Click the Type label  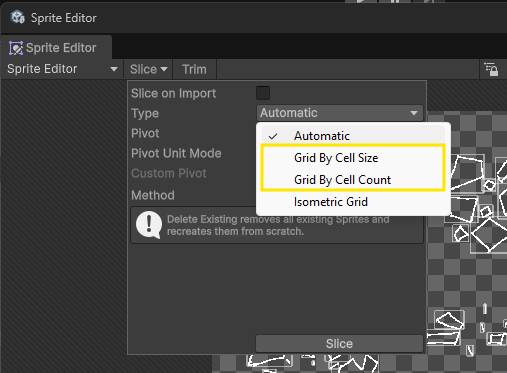[145, 113]
